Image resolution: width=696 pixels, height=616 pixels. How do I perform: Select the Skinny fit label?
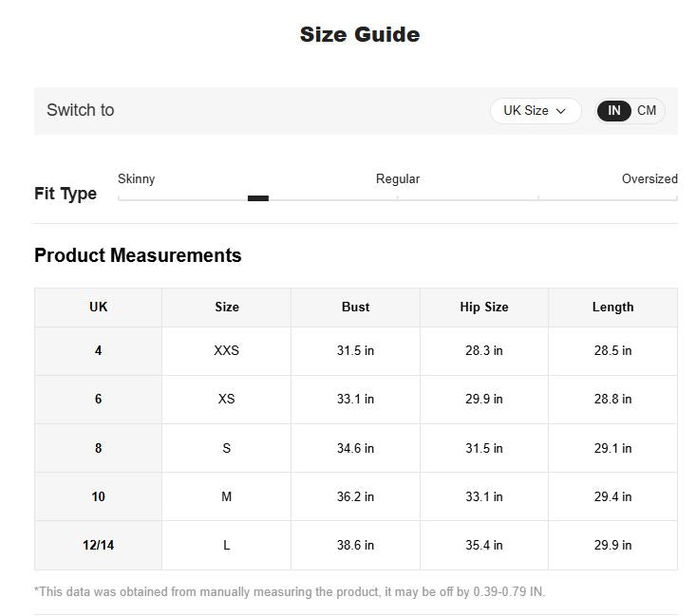pos(137,179)
